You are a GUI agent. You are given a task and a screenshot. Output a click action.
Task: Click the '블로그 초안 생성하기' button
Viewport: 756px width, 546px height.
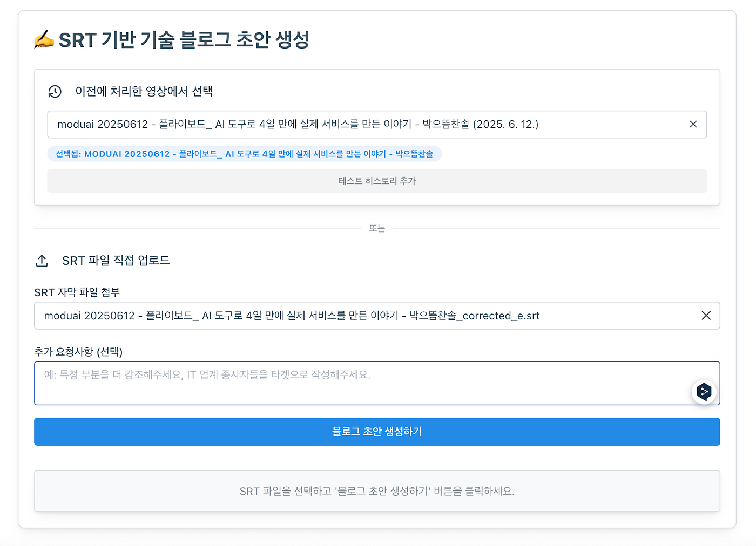click(377, 432)
